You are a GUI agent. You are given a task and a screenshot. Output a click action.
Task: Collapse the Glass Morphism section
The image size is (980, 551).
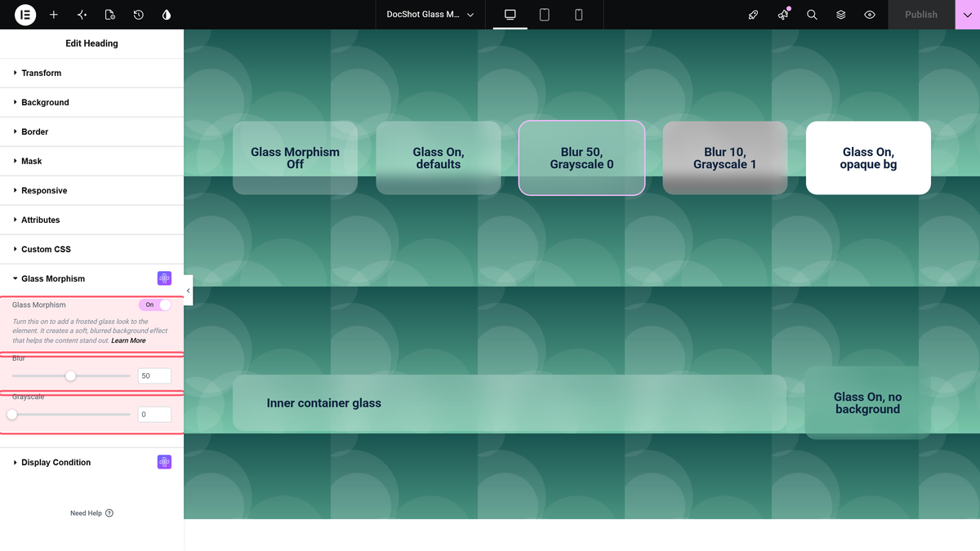[x=91, y=278]
